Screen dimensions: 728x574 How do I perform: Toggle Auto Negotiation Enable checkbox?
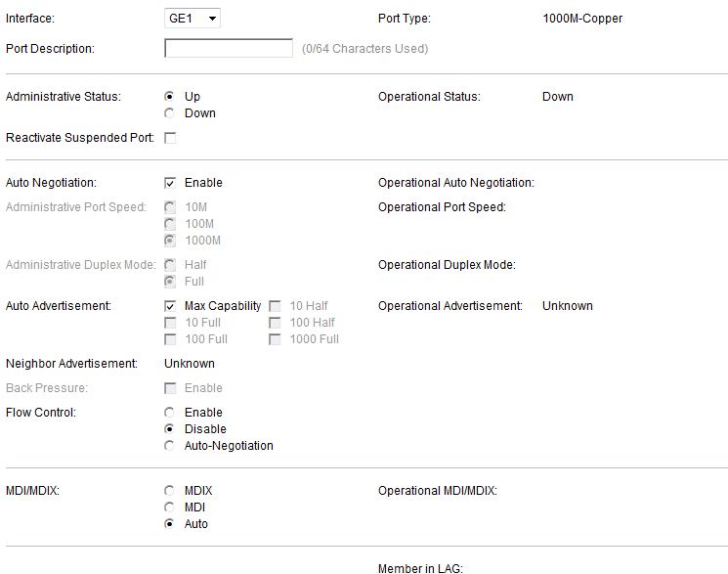(x=170, y=183)
